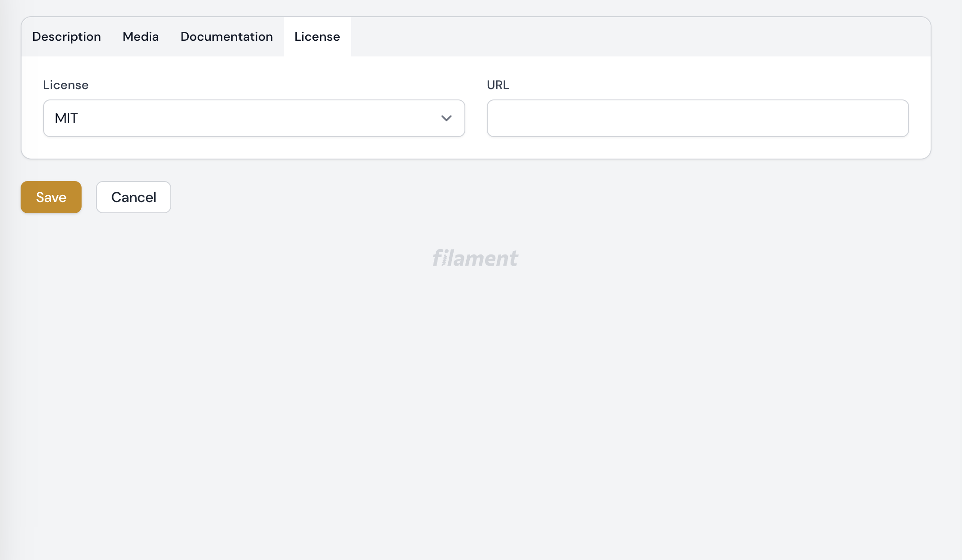This screenshot has width=962, height=560.
Task: Click the chevron on the License select
Action: [446, 118]
